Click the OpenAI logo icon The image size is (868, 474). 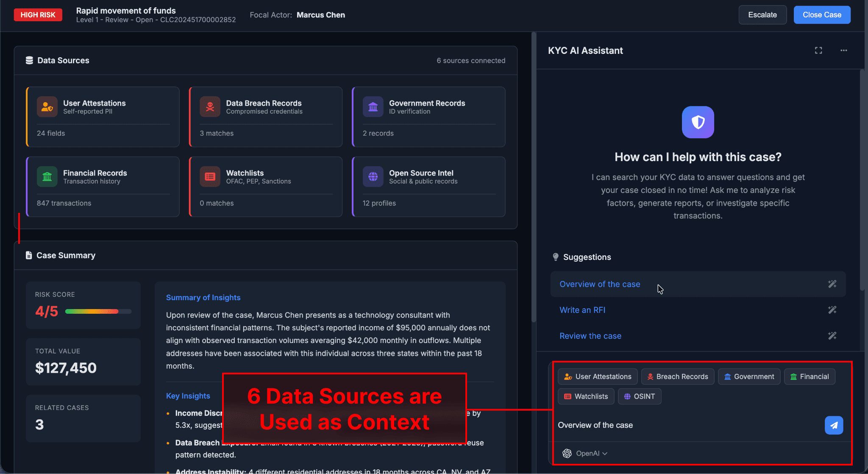[567, 453]
